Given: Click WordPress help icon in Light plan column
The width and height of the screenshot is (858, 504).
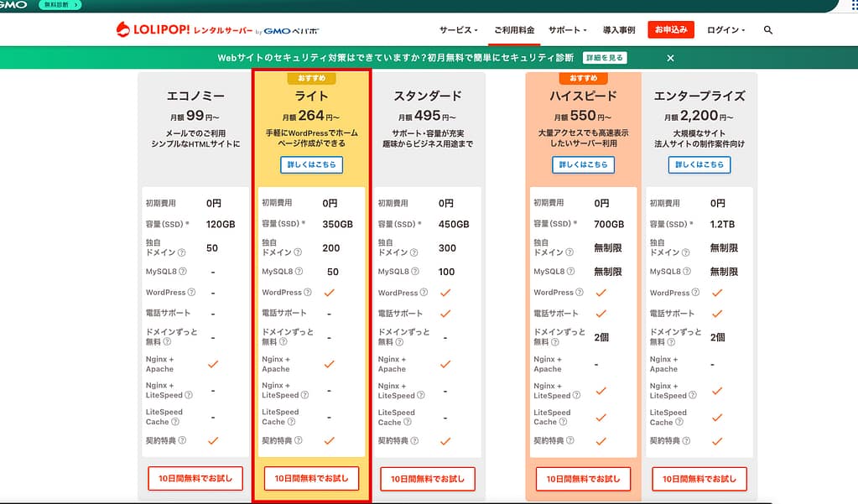Looking at the screenshot, I should [x=308, y=293].
